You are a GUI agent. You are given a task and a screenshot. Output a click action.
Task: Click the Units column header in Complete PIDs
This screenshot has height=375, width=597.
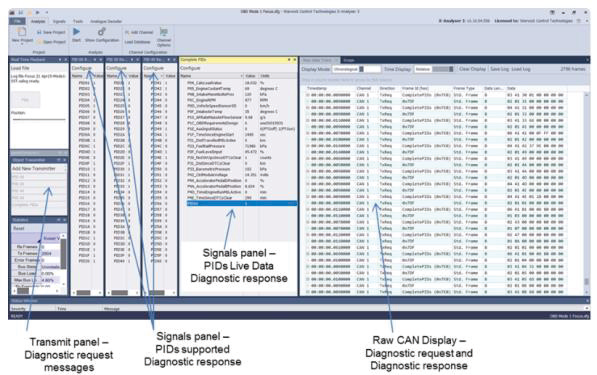click(x=278, y=76)
